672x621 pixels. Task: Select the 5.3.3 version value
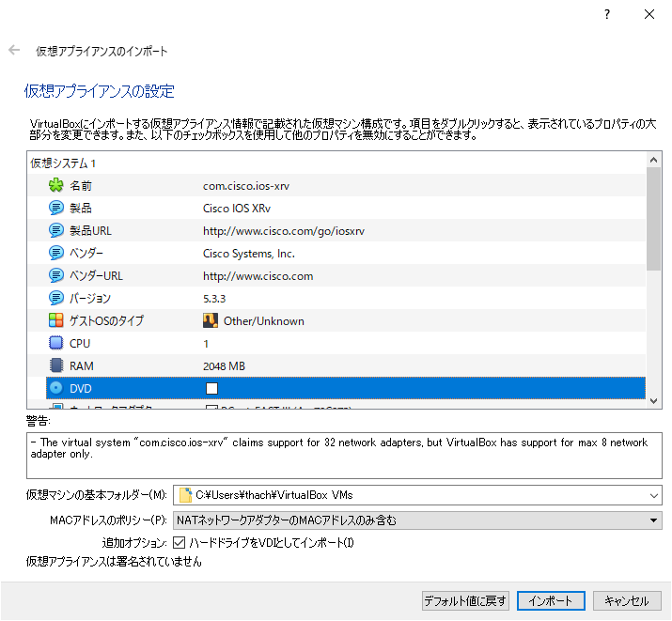click(214, 299)
